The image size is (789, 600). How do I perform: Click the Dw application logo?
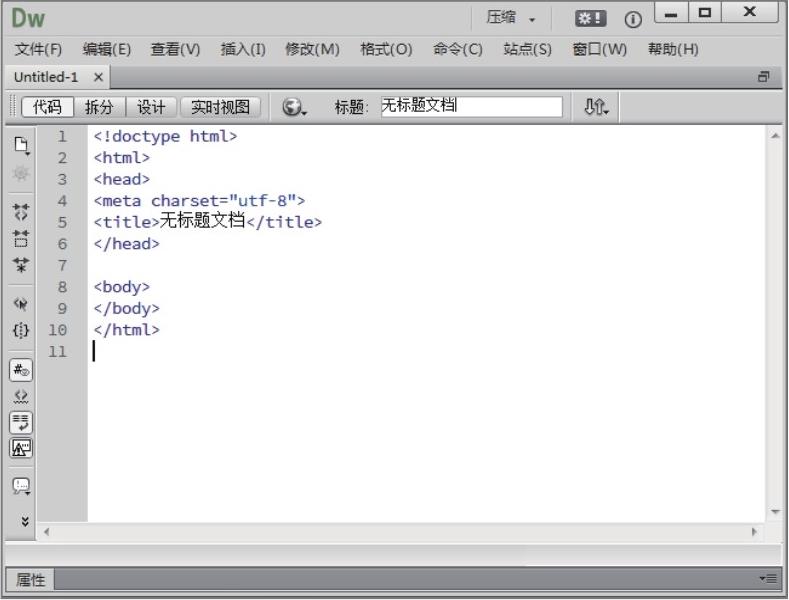tap(28, 19)
